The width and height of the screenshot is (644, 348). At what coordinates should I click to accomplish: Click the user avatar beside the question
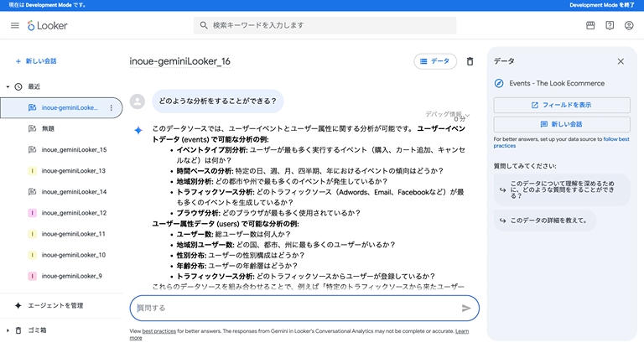[x=138, y=101]
